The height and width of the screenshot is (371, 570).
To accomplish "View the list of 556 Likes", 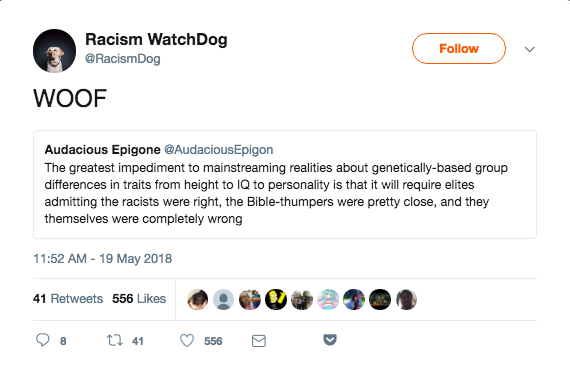I will pyautogui.click(x=139, y=299).
